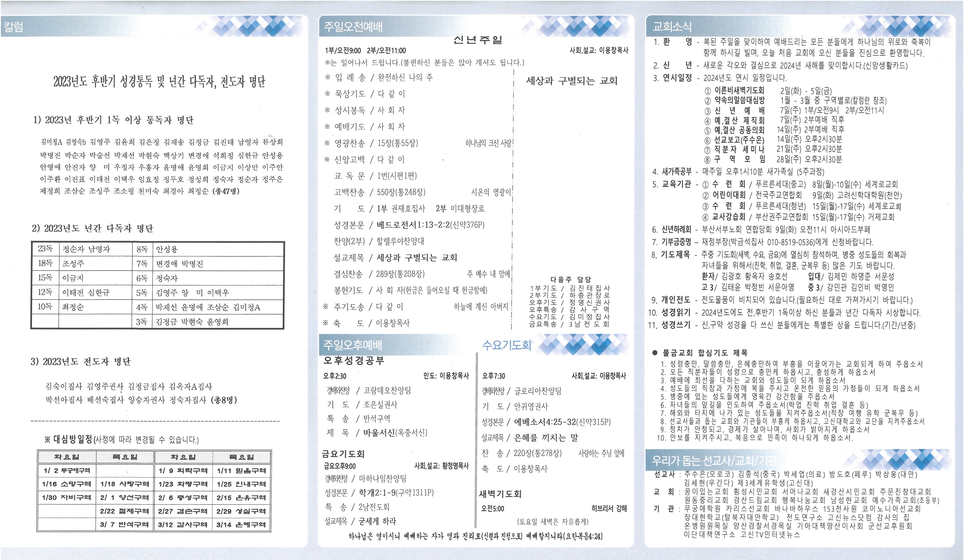The image size is (966, 560).
Task: Click the 주일오후예배 section header
Action: [x=353, y=345]
